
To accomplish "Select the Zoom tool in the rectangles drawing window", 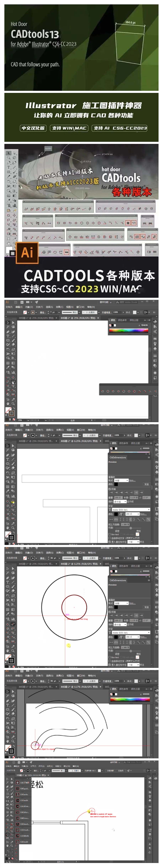I will pyautogui.click(x=13, y=528).
